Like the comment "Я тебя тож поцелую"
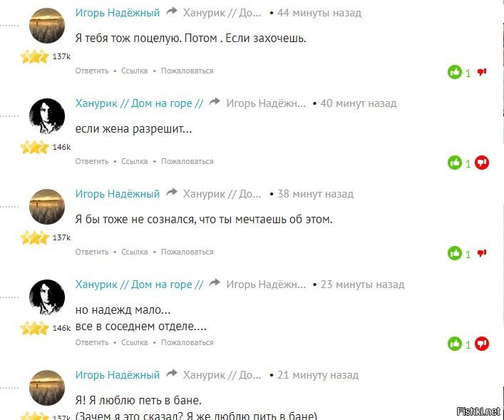The height and width of the screenshot is (420, 504). click(455, 72)
